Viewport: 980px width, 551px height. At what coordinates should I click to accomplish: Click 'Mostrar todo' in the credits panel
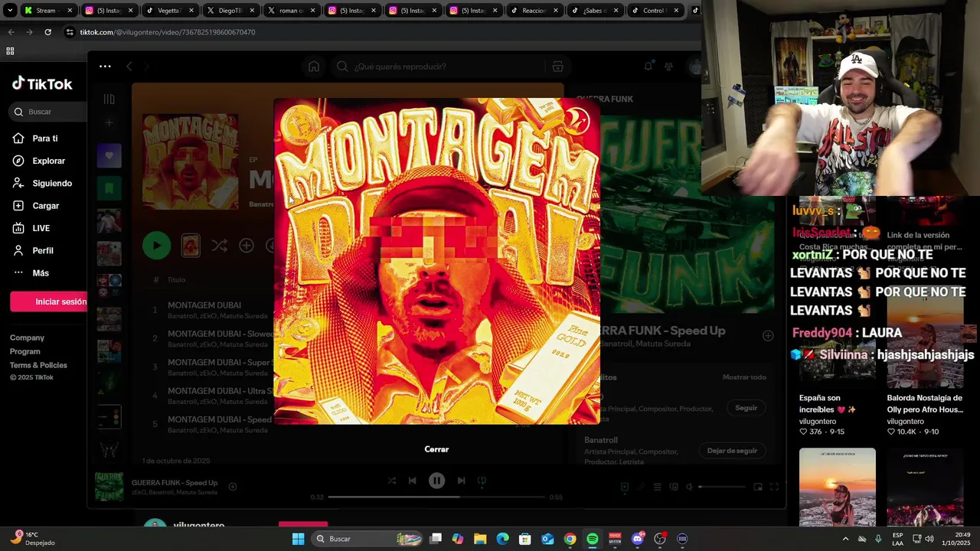click(x=744, y=377)
